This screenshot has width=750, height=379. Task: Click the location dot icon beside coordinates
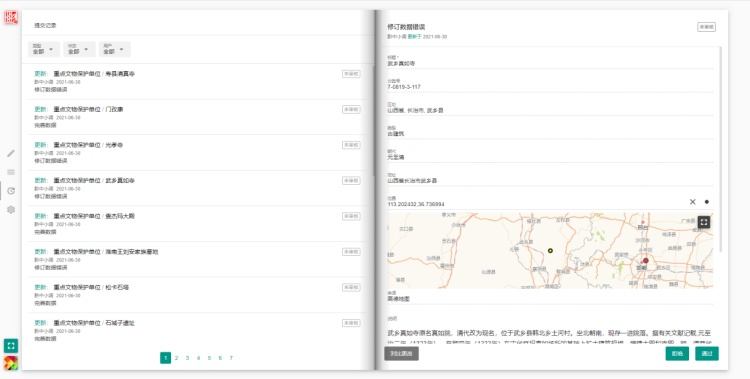(706, 202)
